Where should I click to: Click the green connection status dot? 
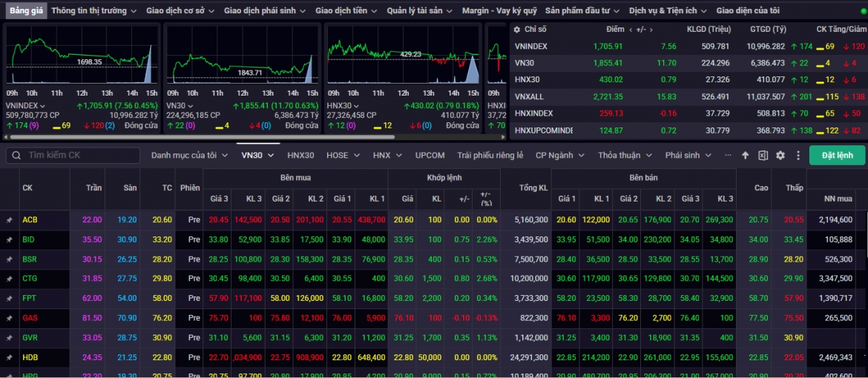(865, 10)
